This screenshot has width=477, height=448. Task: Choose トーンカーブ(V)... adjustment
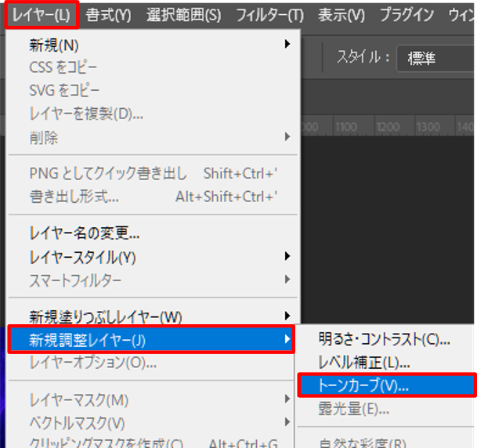387,385
